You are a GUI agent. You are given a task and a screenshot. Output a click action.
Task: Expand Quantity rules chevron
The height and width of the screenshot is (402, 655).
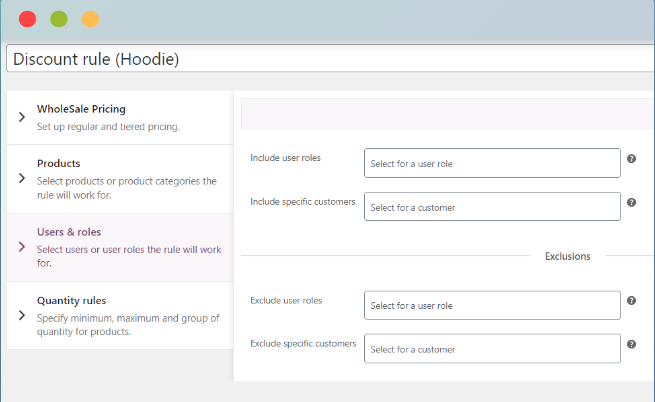point(22,315)
